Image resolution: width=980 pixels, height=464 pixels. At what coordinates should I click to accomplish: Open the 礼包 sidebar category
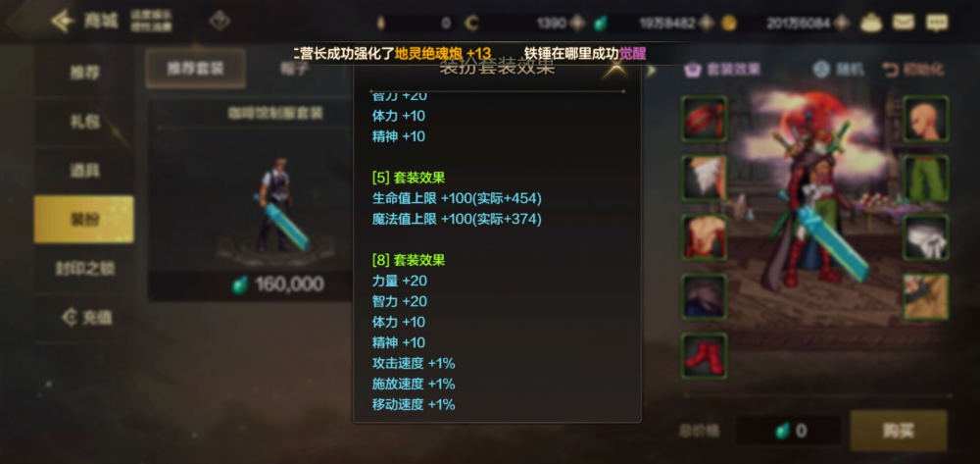click(x=84, y=121)
